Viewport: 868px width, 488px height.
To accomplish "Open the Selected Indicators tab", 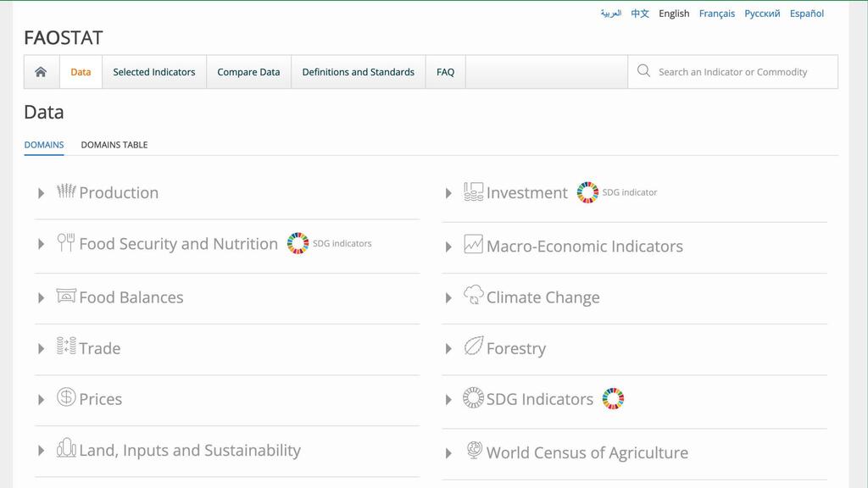I will (x=154, y=72).
